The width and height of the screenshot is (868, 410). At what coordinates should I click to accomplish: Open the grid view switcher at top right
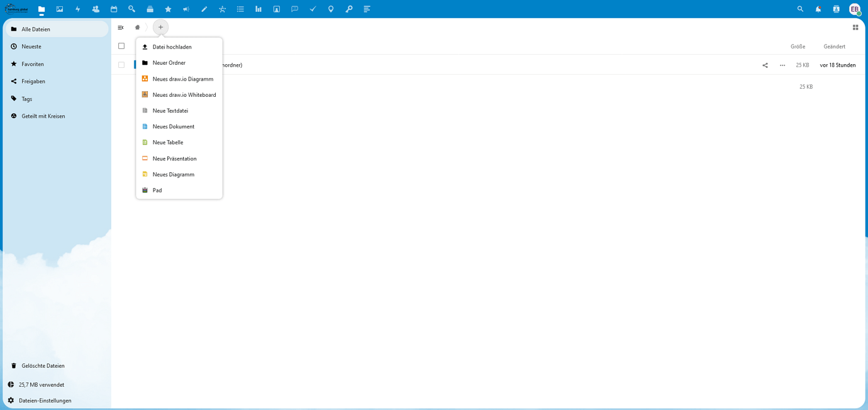coord(855,27)
